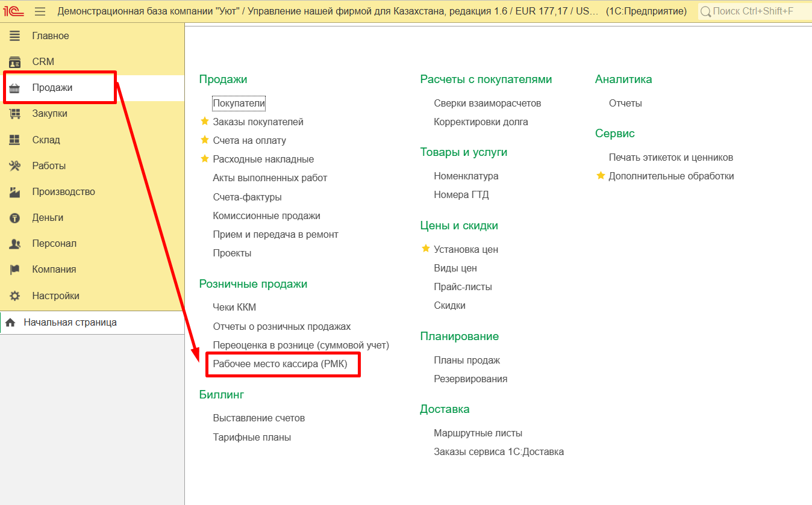Open Заказы сервиса 1С:Доставка

click(499, 452)
